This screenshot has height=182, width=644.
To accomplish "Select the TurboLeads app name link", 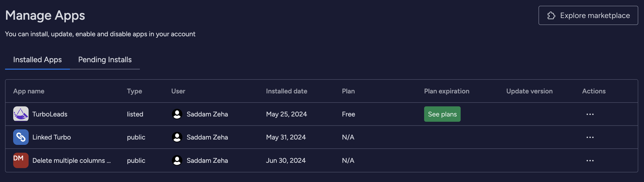I will [50, 114].
